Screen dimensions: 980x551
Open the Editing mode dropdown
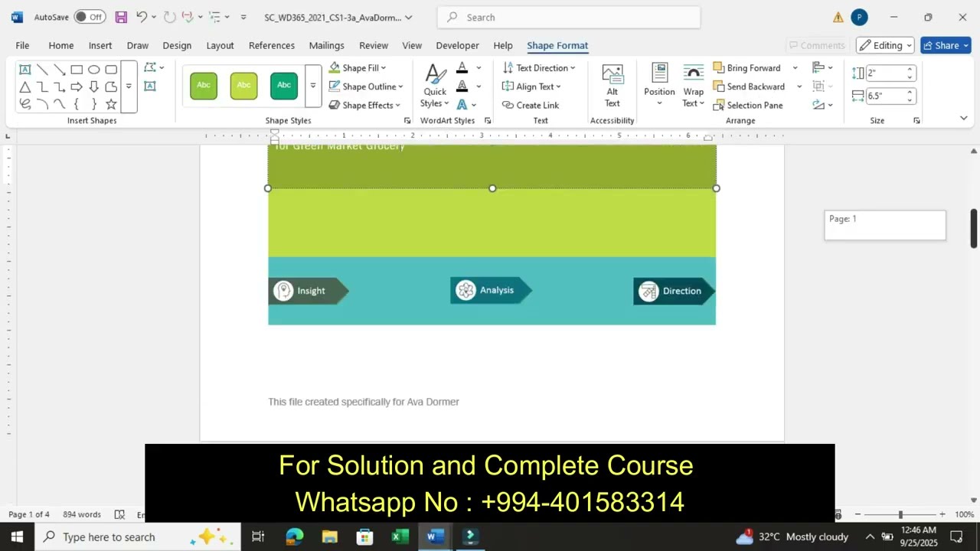coord(885,45)
